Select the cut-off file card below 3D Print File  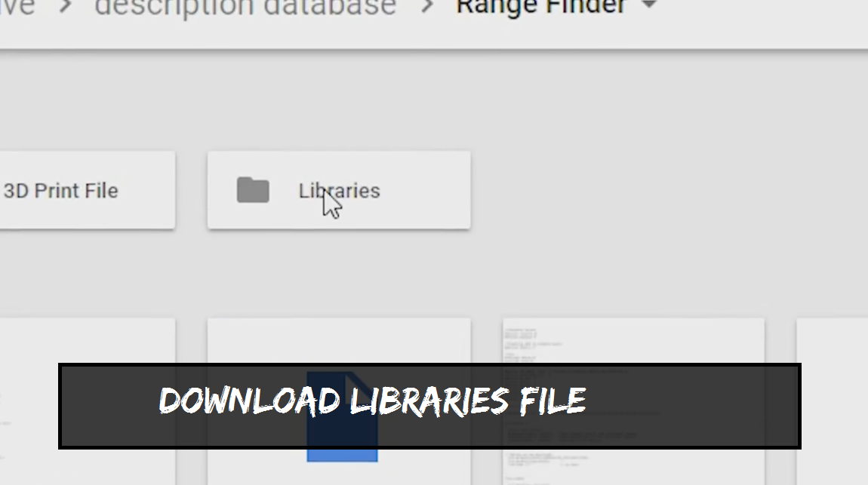coord(88,401)
